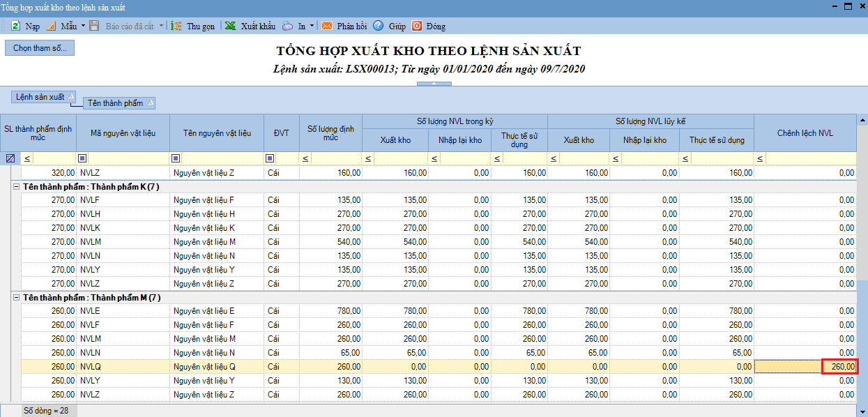Click the Số dòng = 28 status text
Screen dimensions: 868x417
pos(46,410)
